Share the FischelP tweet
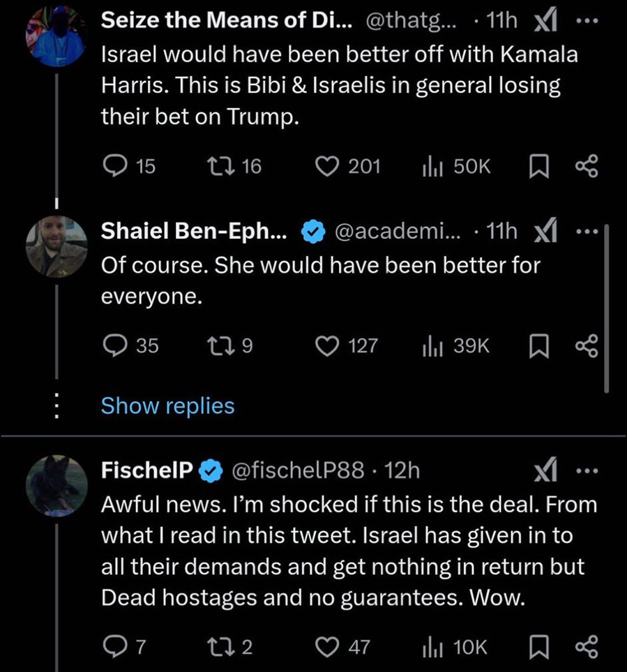The height and width of the screenshot is (672, 627). (586, 648)
